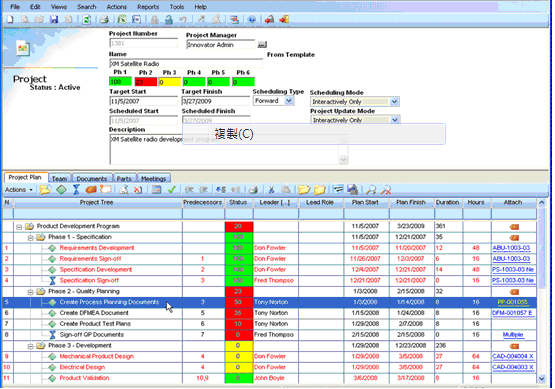555x389 pixels.
Task: Collapse Phase 1 - Specification node
Action: 30,238
